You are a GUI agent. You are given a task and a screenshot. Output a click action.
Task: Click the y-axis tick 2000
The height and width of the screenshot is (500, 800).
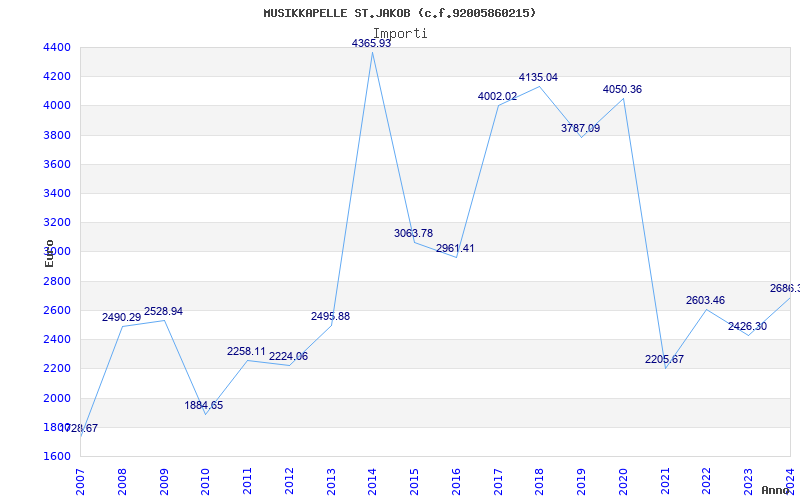58,398
